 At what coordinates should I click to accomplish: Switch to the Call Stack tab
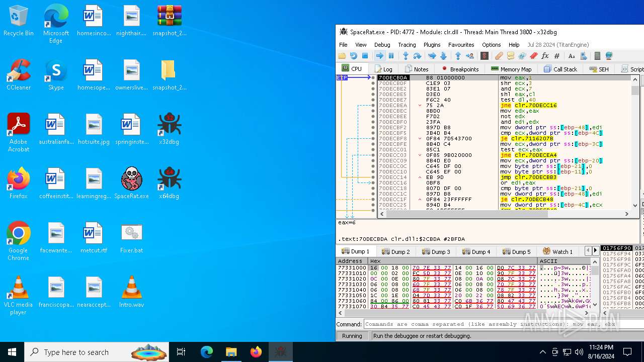(560, 69)
